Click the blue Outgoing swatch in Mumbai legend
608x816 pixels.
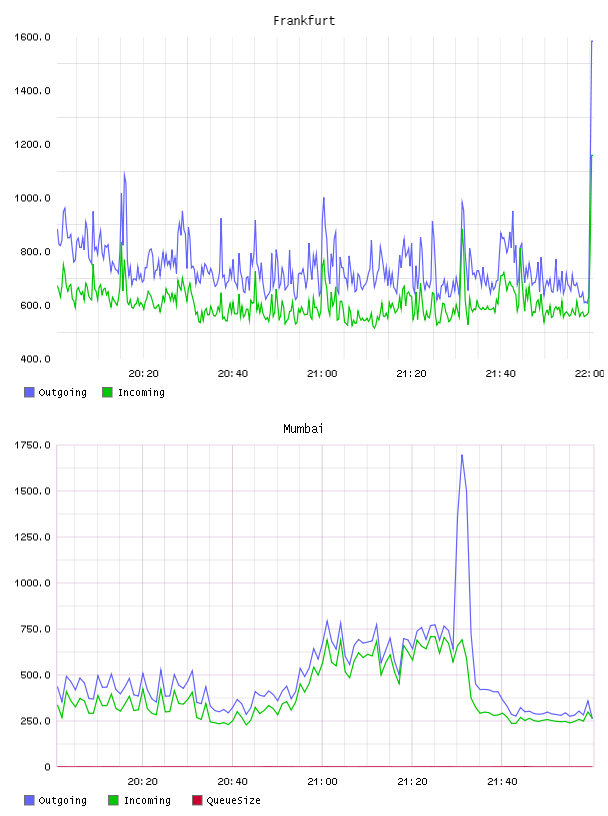coord(29,800)
